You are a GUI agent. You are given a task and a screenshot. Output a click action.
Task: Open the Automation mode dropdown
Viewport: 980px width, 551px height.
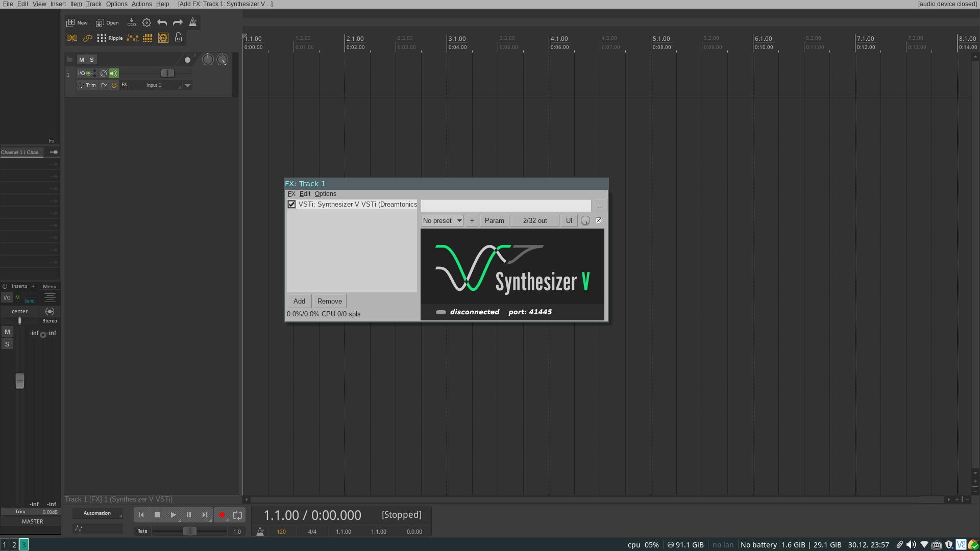(x=97, y=513)
